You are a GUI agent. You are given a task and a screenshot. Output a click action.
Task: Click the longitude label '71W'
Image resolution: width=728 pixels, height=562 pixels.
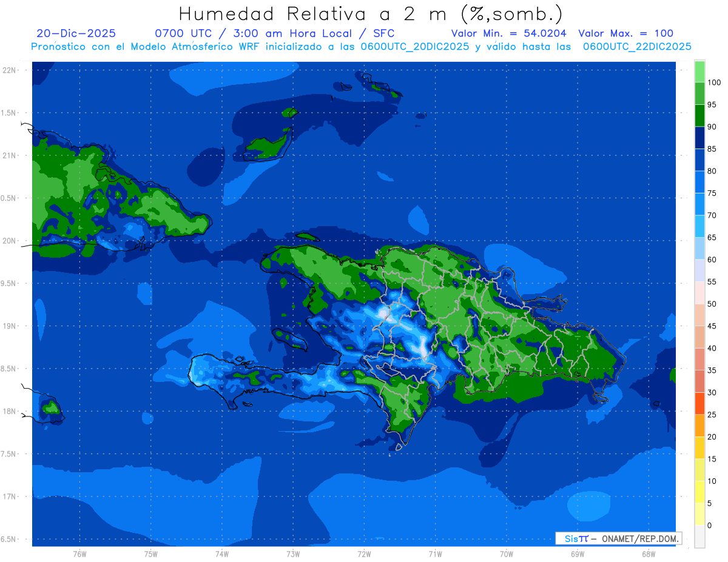click(x=435, y=554)
